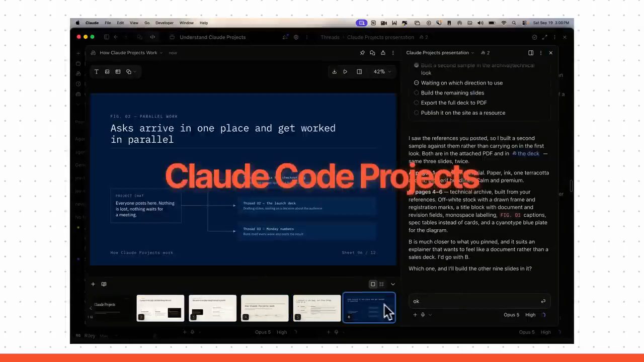
Task: Open Spotlight search in the macOS menu bar
Action: [514, 23]
